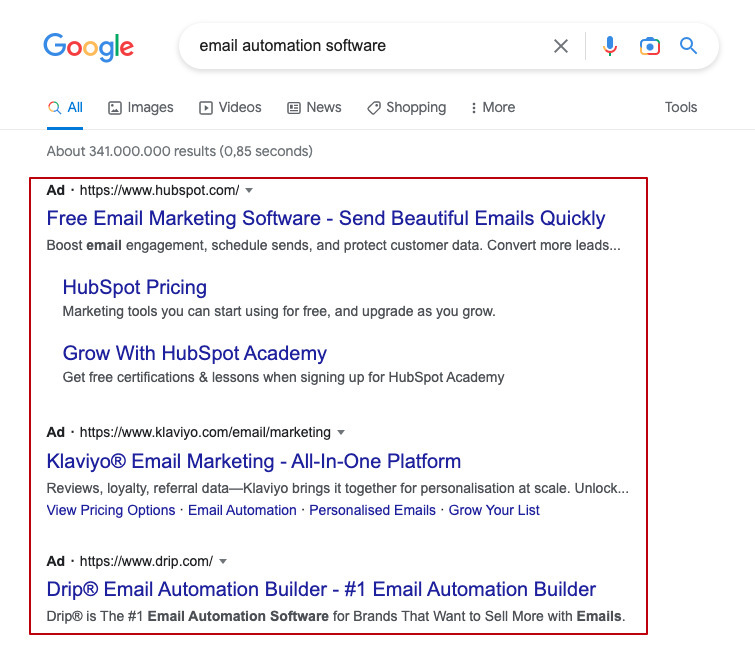755x649 pixels.
Task: Clear the search box with X icon
Action: click(561, 46)
